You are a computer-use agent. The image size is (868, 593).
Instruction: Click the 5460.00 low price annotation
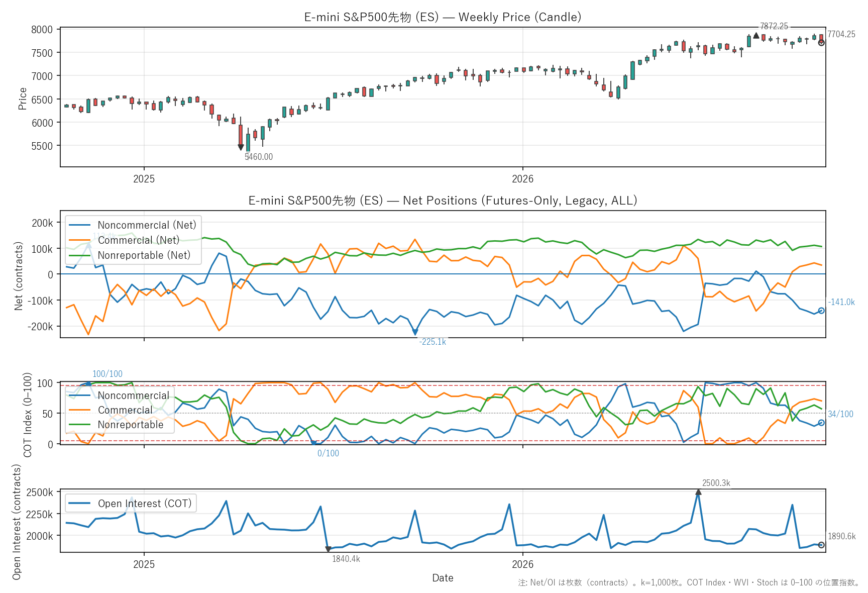(259, 157)
